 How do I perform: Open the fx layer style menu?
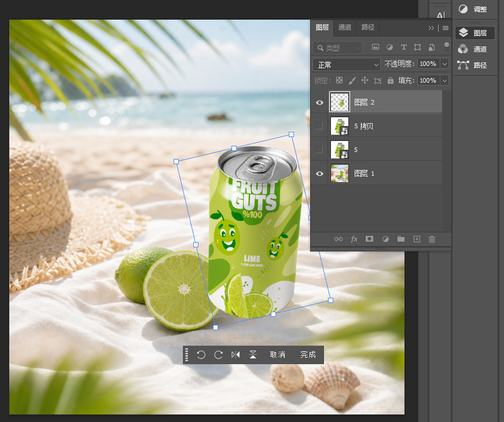point(354,239)
